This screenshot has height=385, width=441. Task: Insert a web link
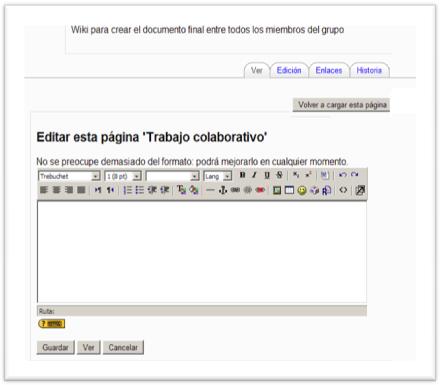click(x=235, y=190)
